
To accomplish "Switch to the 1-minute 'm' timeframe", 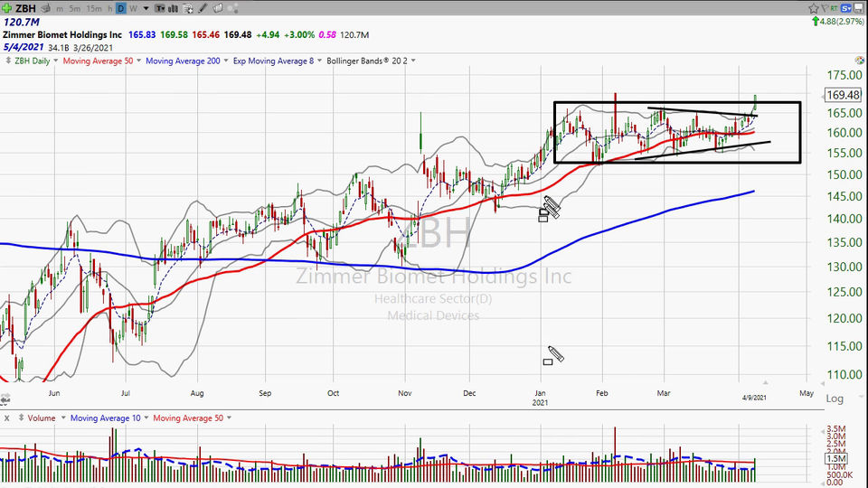I will click(60, 9).
